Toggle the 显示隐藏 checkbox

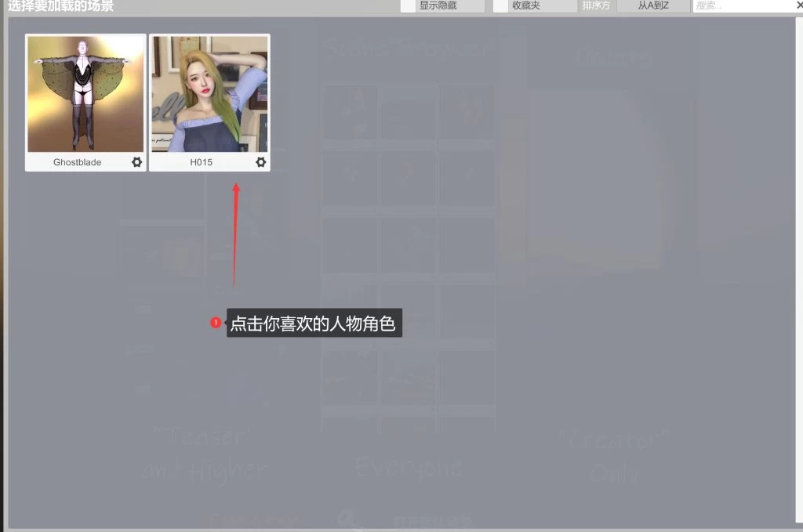408,5
